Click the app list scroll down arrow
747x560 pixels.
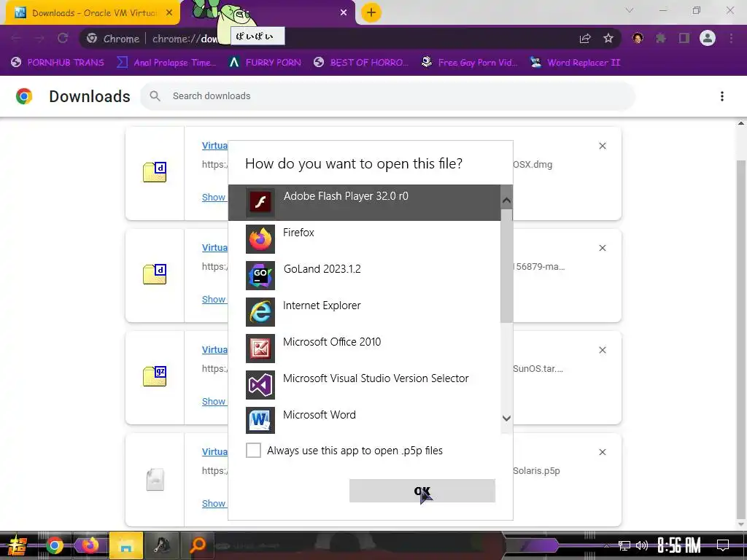click(x=506, y=418)
